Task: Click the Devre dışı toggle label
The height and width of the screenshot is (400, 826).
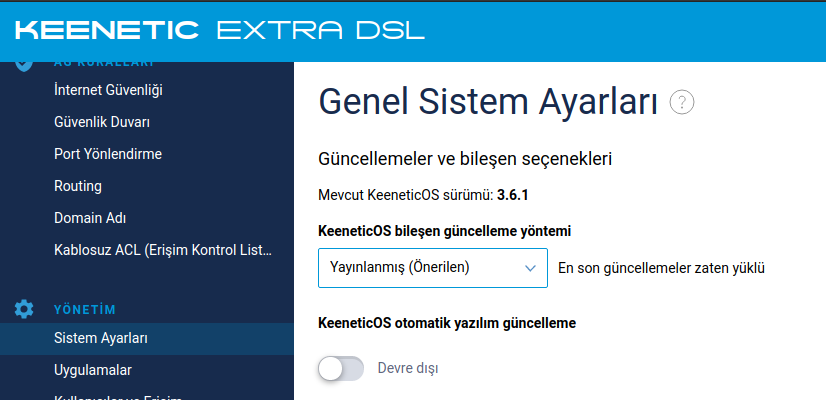Action: (408, 368)
